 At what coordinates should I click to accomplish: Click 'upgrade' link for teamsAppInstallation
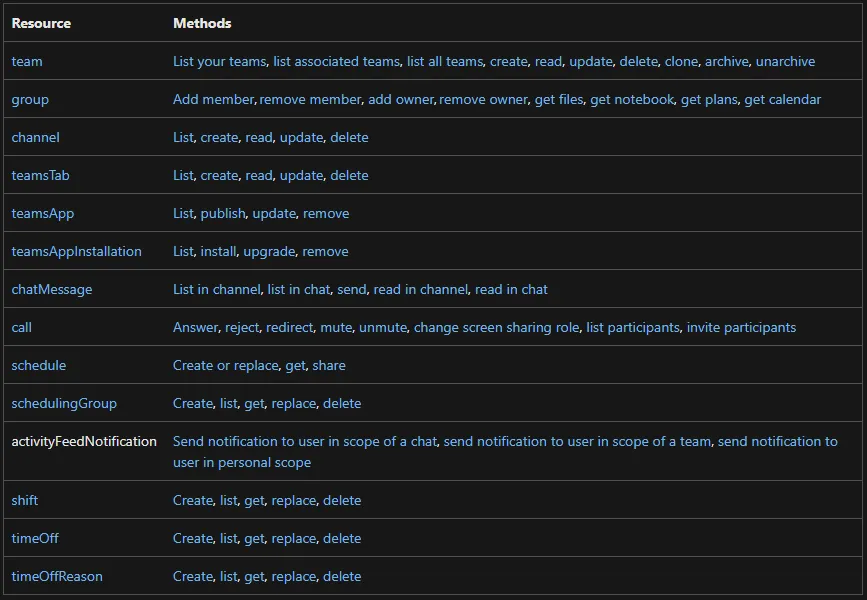[x=269, y=251]
